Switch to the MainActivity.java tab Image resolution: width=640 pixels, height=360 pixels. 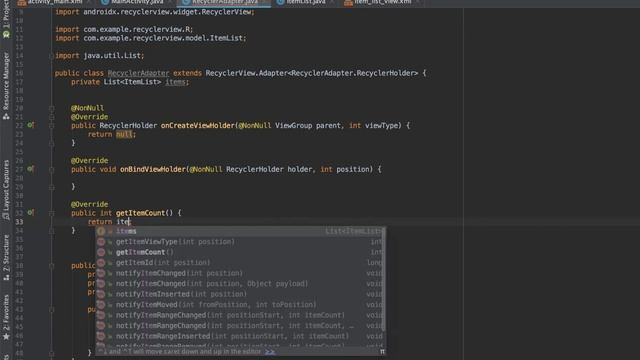pyautogui.click(x=137, y=2)
